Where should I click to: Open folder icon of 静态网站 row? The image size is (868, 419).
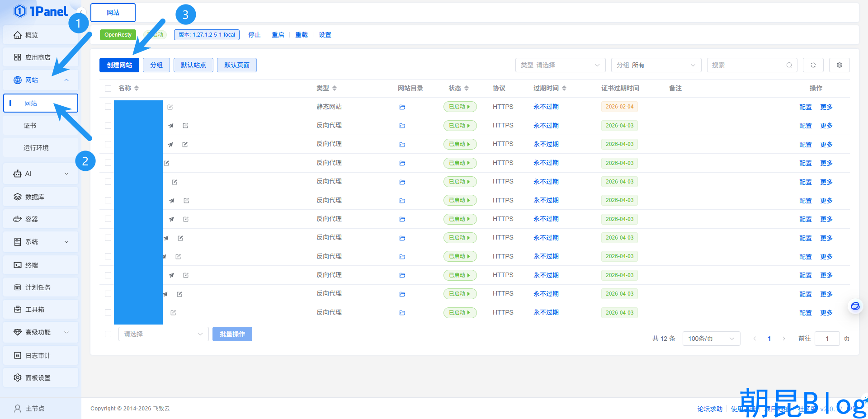(402, 107)
